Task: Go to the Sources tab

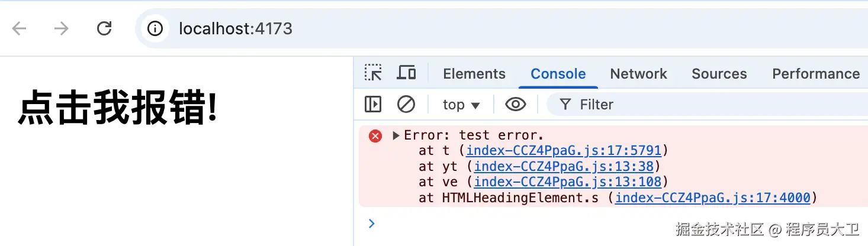Action: (x=719, y=74)
